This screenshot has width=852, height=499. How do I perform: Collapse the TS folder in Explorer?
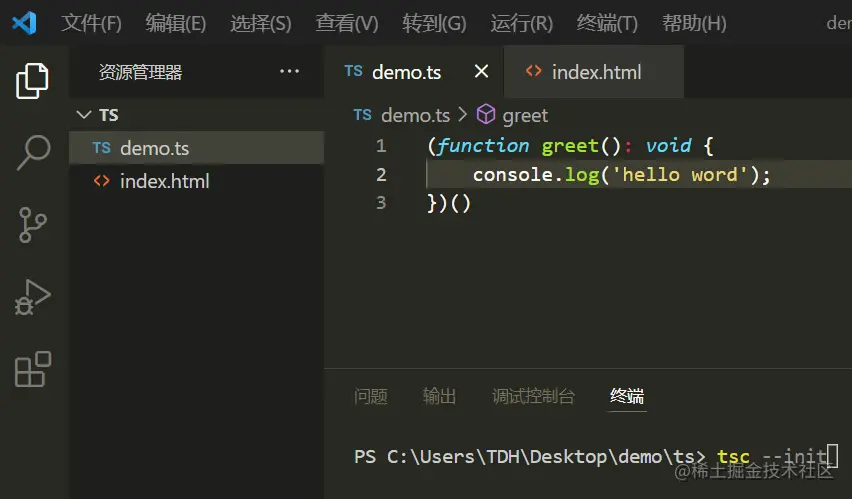84,115
